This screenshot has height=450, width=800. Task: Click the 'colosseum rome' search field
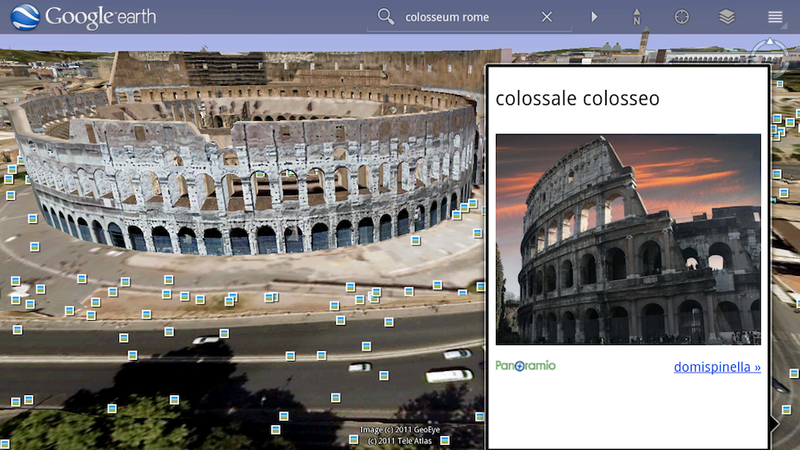pos(469,17)
